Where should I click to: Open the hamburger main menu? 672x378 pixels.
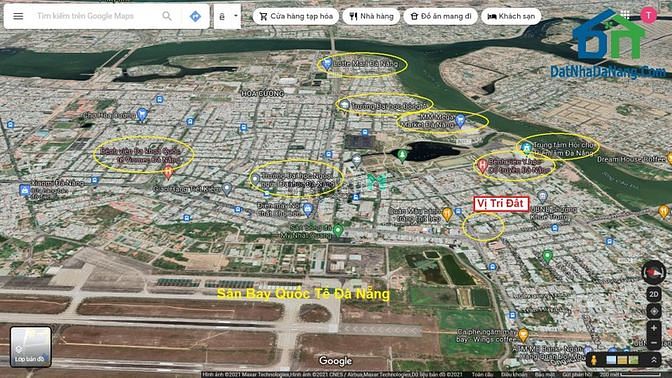coord(18,16)
